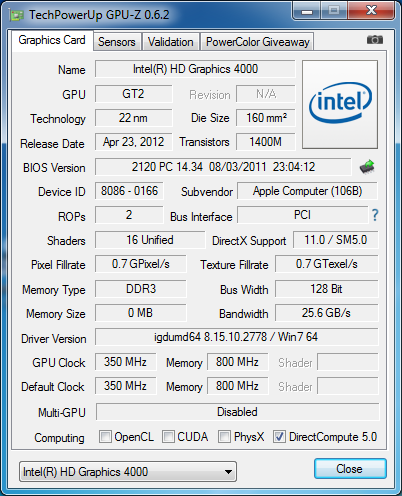Click the GPU-Z title bar icon

17,15
